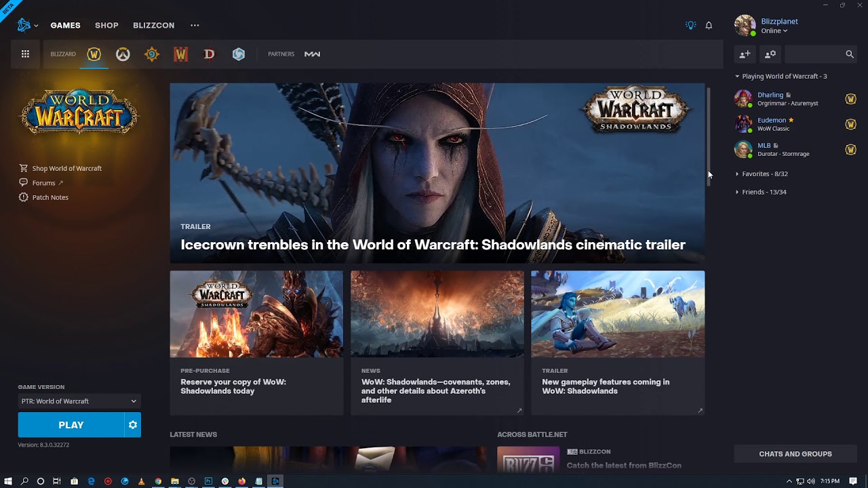Open friend list settings icon
The image size is (868, 488).
770,54
